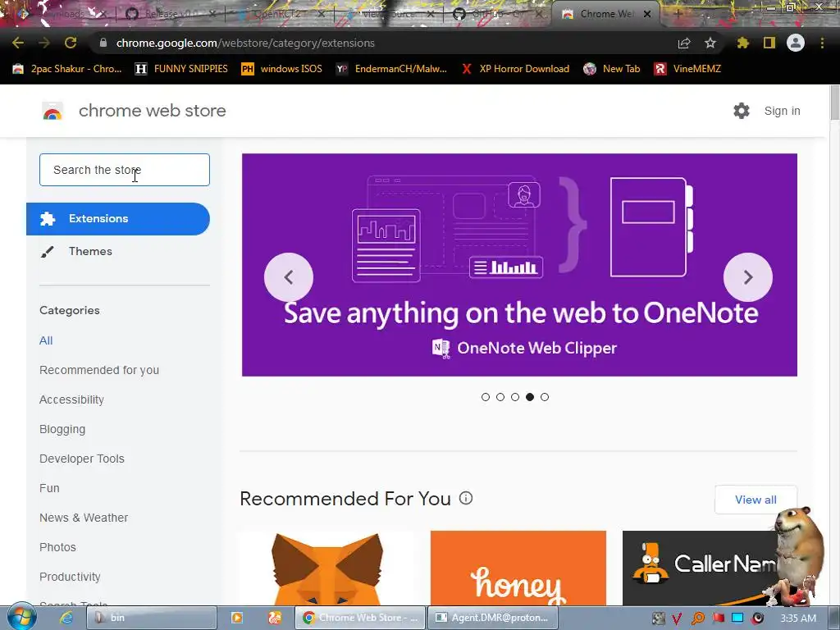Open the side panel icon in toolbar
The image size is (840, 630).
(769, 43)
